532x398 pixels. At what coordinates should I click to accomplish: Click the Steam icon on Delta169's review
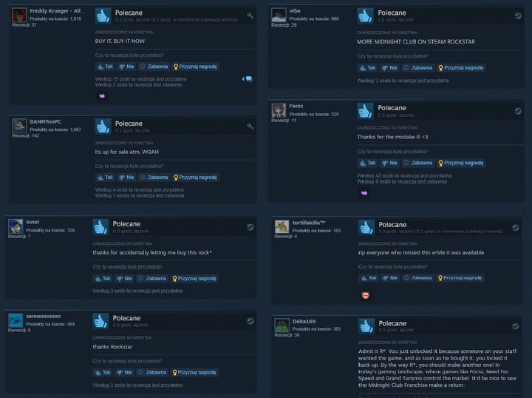pyautogui.click(x=515, y=326)
